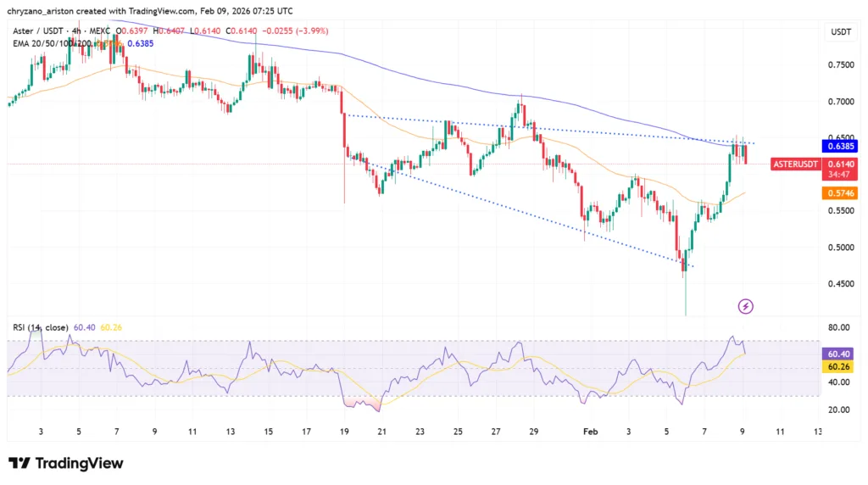Click the 80.00 level on the RSI scale

point(838,327)
